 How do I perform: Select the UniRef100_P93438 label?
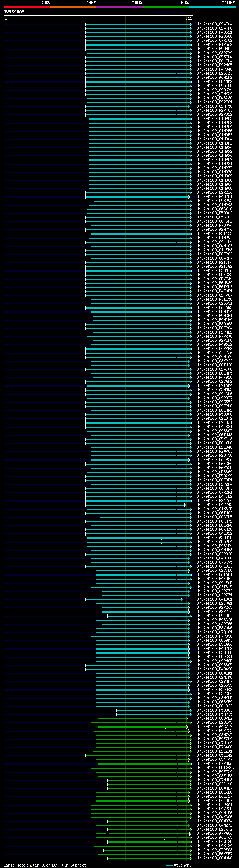(x=214, y=456)
